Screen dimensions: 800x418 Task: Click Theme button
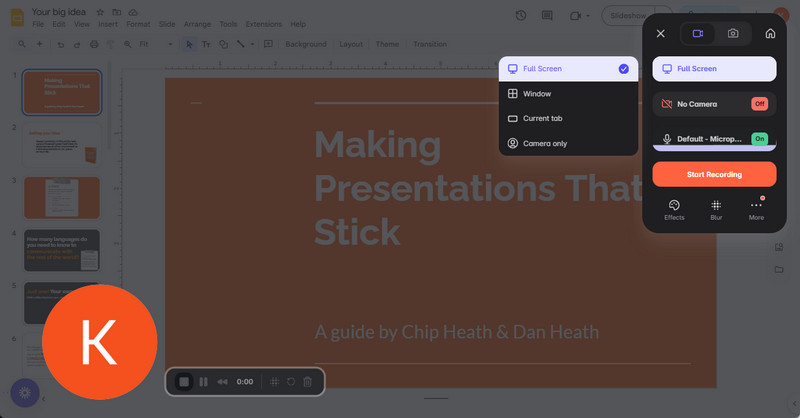pos(387,44)
